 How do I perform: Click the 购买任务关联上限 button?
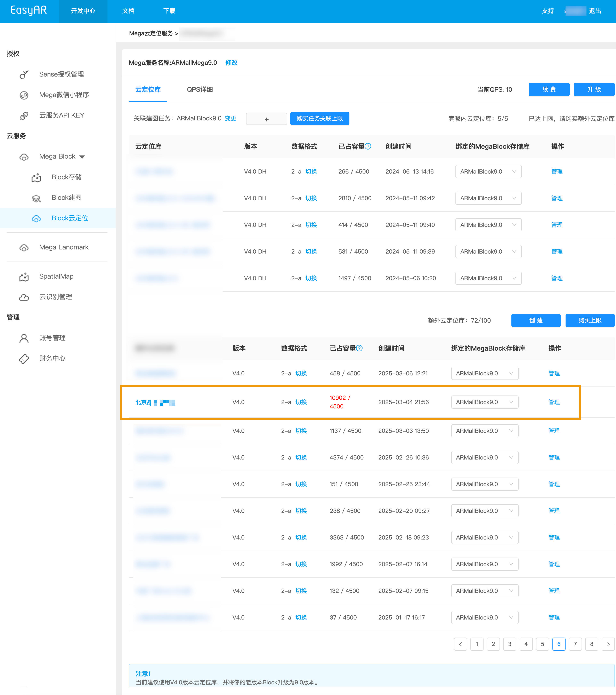319,119
